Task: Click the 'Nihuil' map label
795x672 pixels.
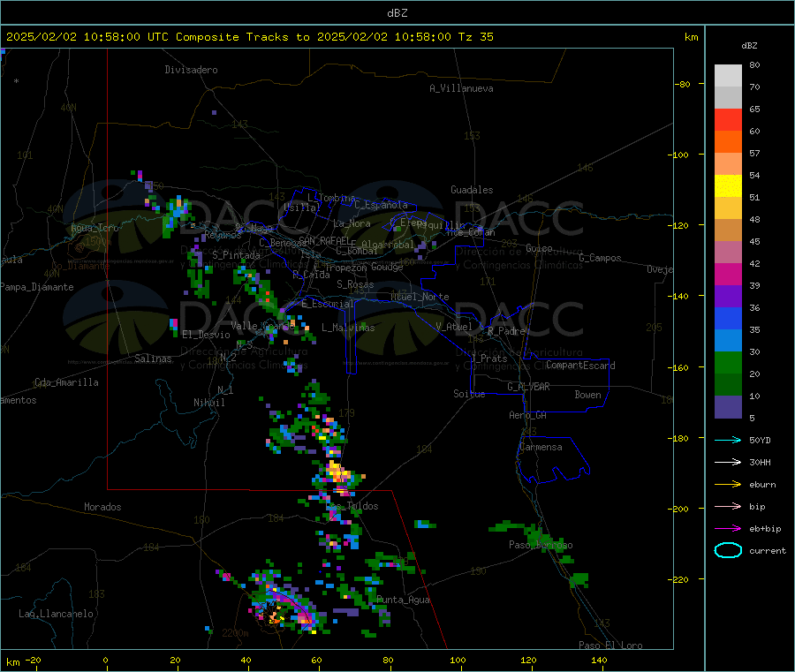Action: 208,403
